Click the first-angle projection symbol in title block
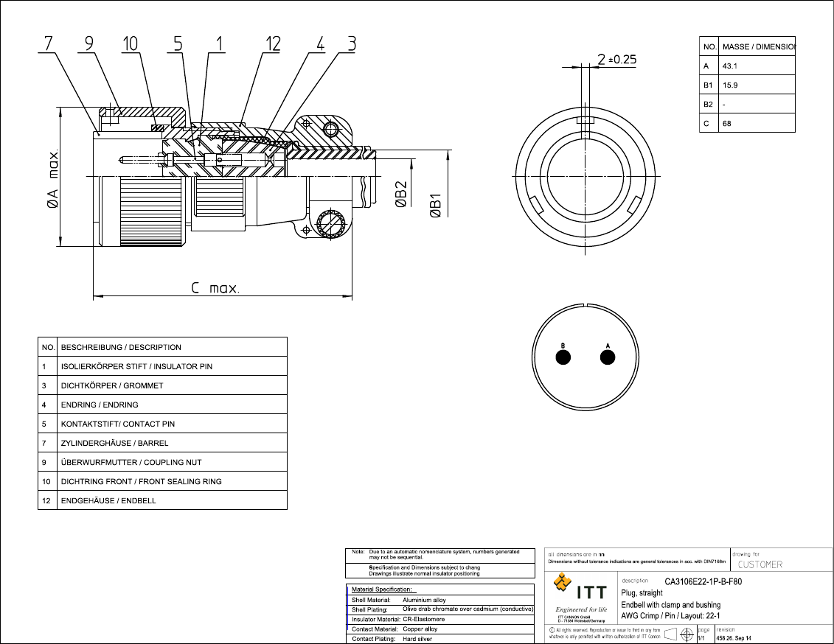Viewport: 834px width, 644px height. (680, 634)
